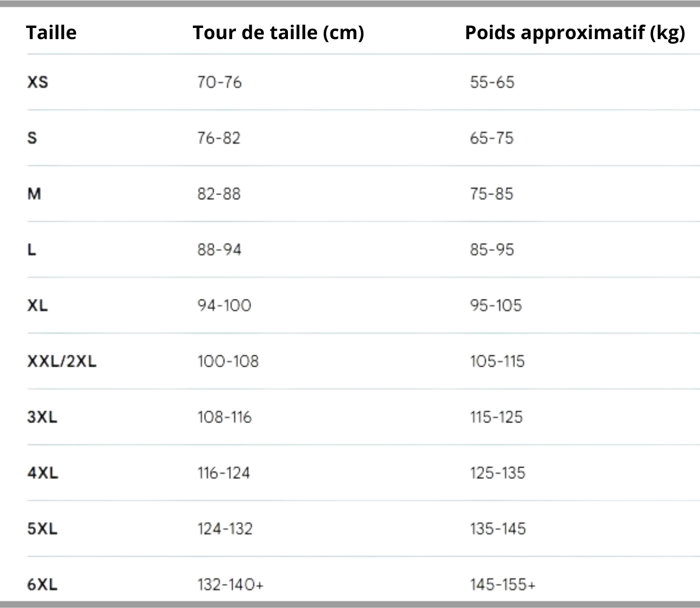Select the S size label
700x608 pixels.
point(32,137)
